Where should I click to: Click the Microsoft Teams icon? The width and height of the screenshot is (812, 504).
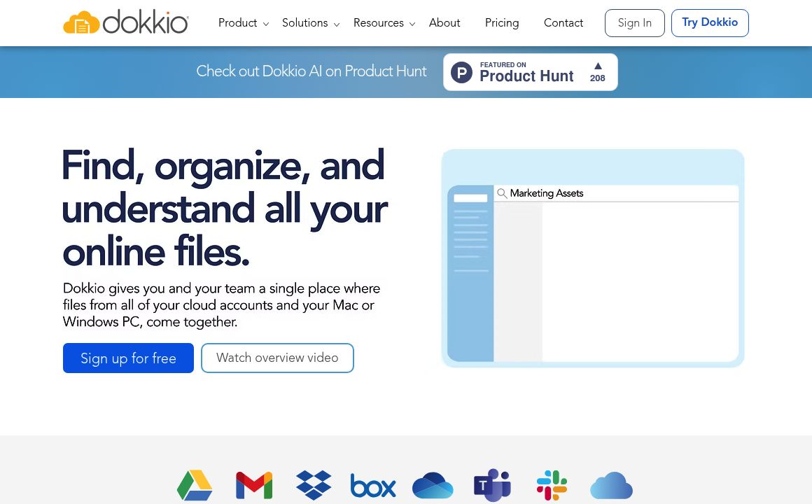pyautogui.click(x=492, y=485)
